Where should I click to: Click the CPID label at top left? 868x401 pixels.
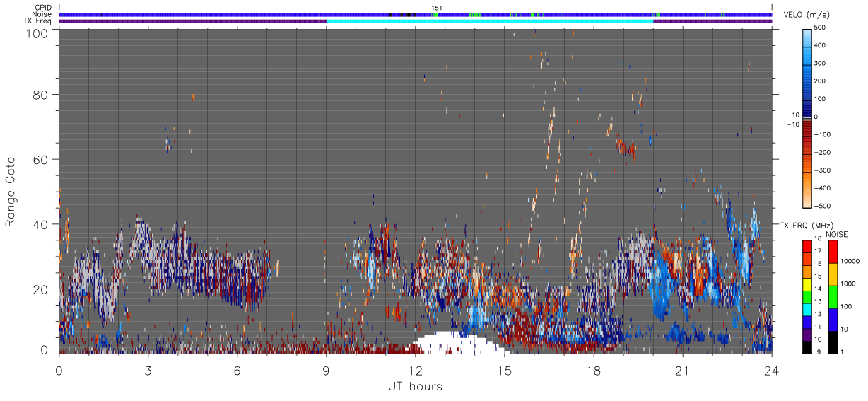pos(42,8)
